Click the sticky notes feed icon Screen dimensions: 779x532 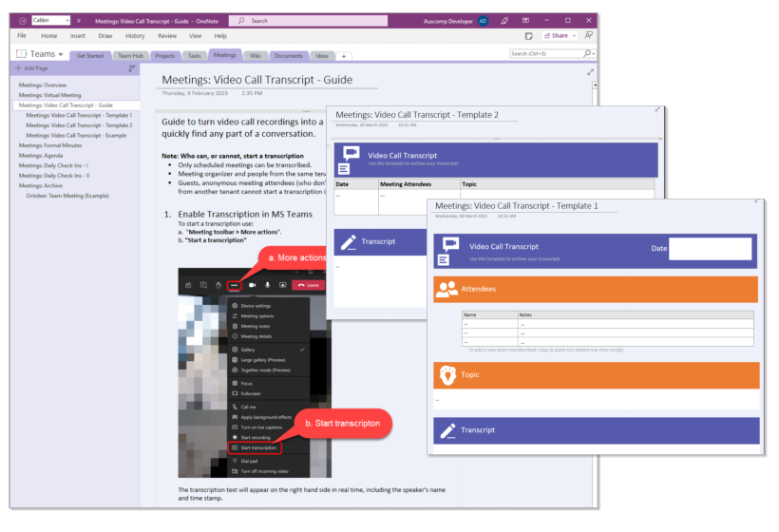(x=529, y=36)
